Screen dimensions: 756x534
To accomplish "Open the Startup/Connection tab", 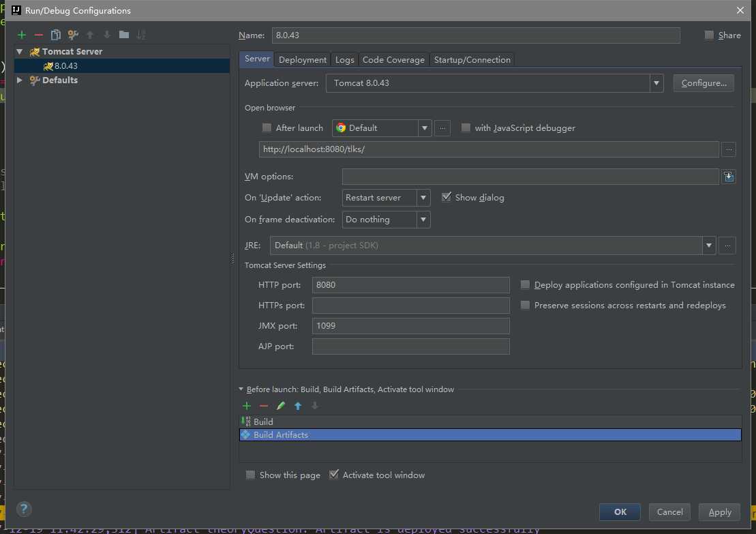I will (x=472, y=60).
